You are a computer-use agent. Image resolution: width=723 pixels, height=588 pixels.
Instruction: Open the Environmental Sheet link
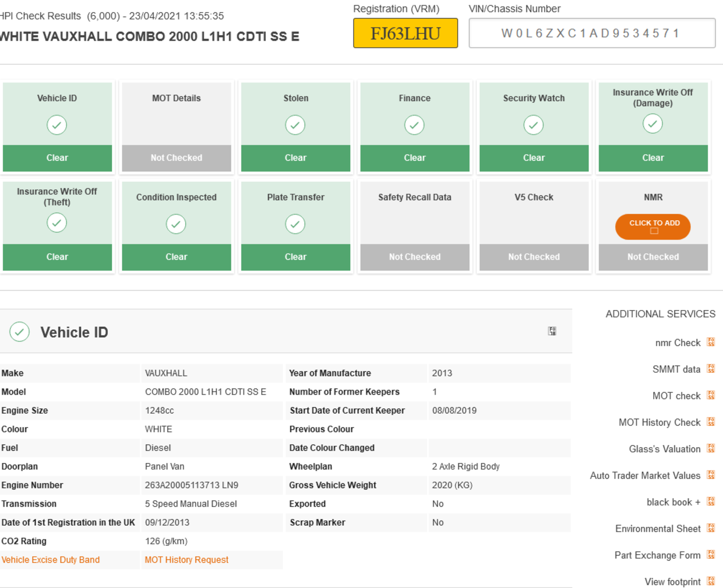pos(658,529)
